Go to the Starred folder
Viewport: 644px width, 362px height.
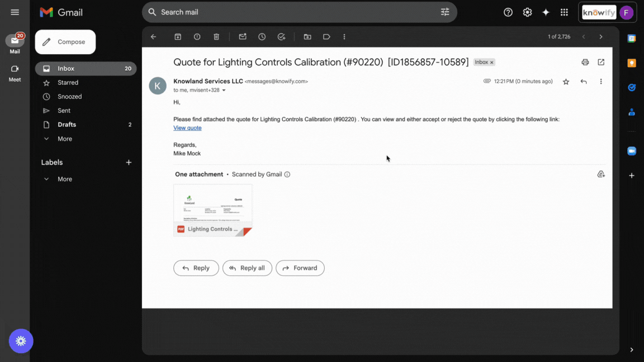click(68, 83)
